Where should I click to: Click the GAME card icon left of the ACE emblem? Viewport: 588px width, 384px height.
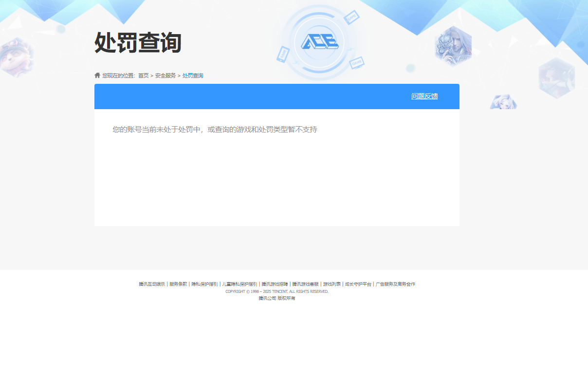(283, 54)
